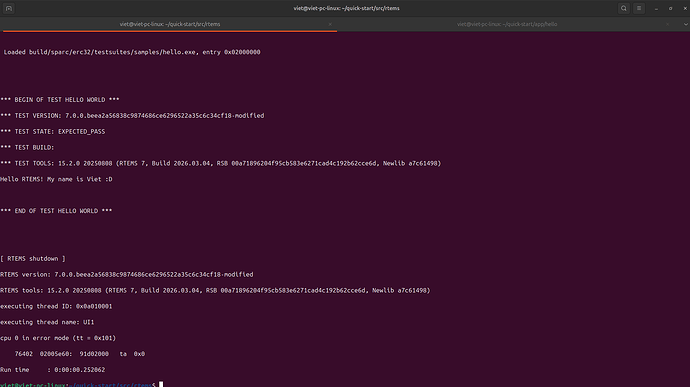The height and width of the screenshot is (387, 690).
Task: Close the quick-start/src/rtems tab
Action: tap(330, 24)
